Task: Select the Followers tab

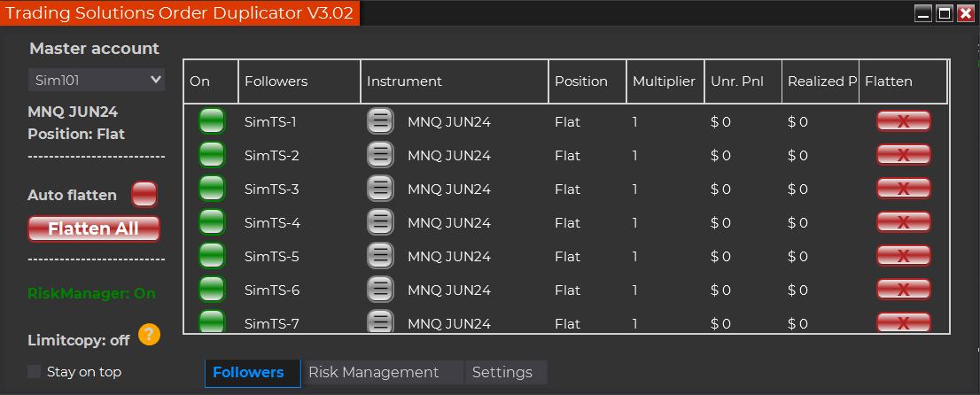Action: [x=249, y=373]
